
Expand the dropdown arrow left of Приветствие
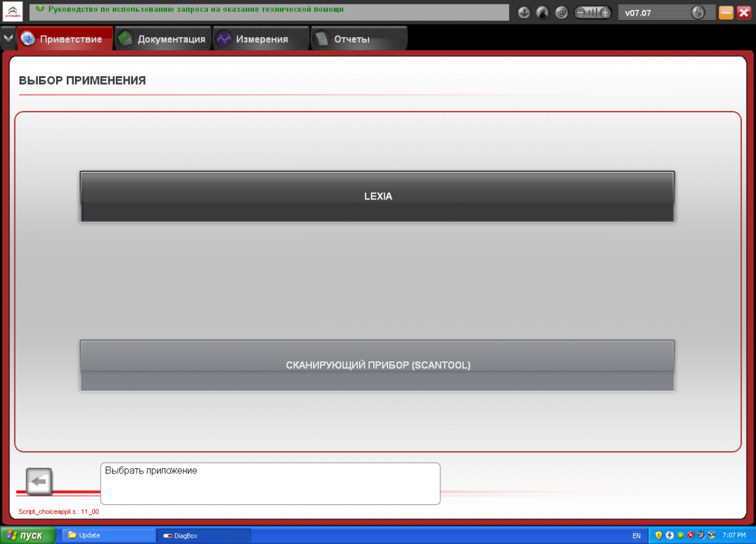(8, 38)
